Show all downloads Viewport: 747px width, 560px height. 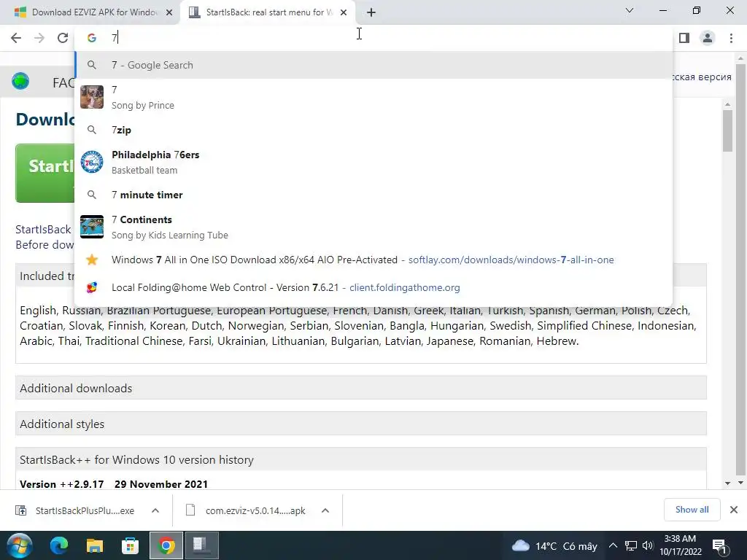coord(692,510)
